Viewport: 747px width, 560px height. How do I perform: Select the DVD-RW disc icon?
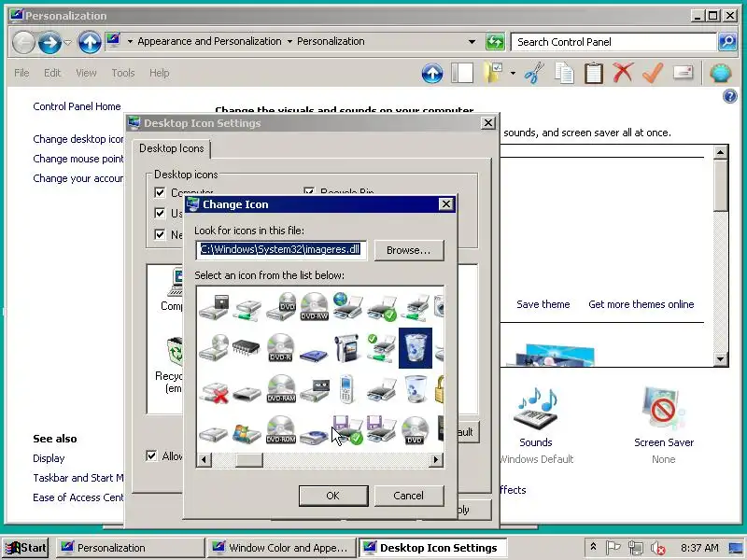pyautogui.click(x=315, y=307)
